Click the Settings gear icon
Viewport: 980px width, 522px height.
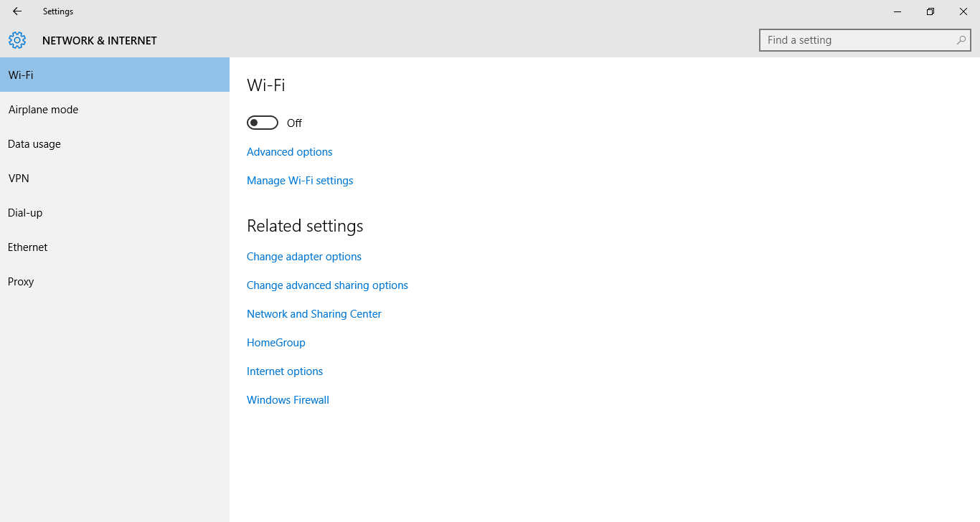(17, 40)
